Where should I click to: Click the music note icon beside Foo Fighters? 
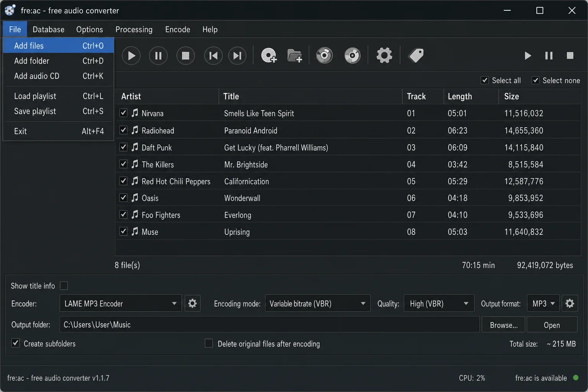(x=135, y=214)
